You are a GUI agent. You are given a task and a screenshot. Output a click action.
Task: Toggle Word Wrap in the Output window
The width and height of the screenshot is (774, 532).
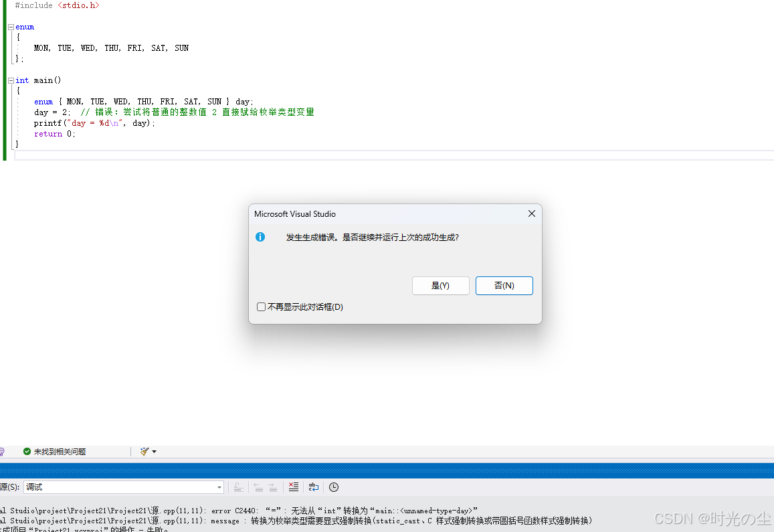coord(313,487)
